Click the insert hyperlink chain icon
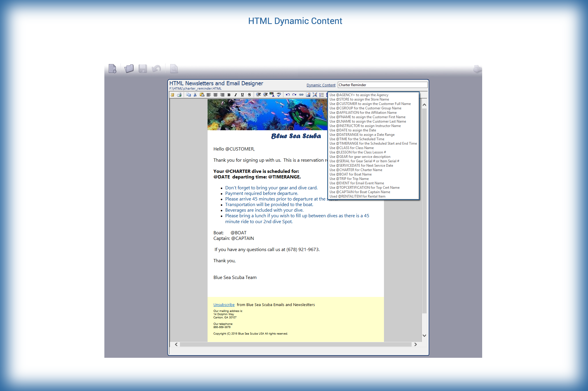Viewport: 588px width, 391px height. click(301, 95)
